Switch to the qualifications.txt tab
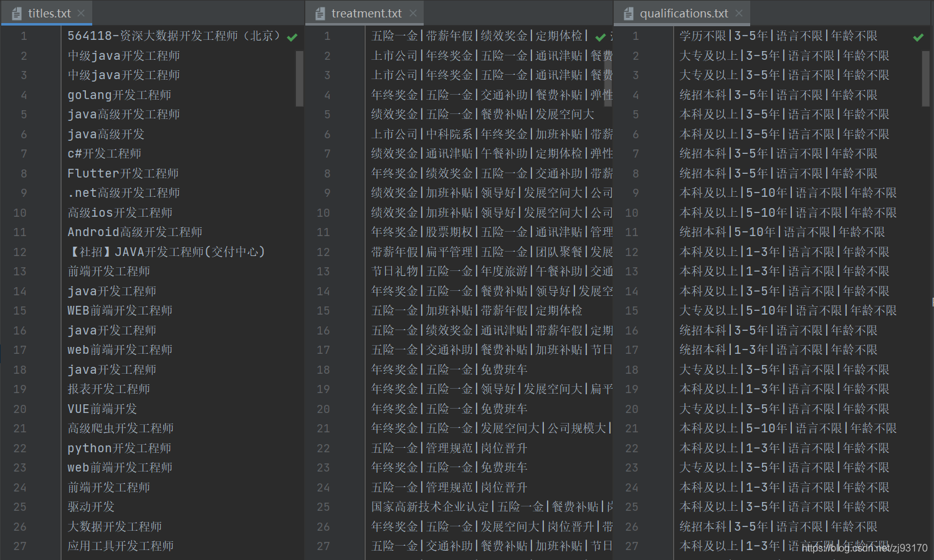The width and height of the screenshot is (934, 560). [682, 13]
